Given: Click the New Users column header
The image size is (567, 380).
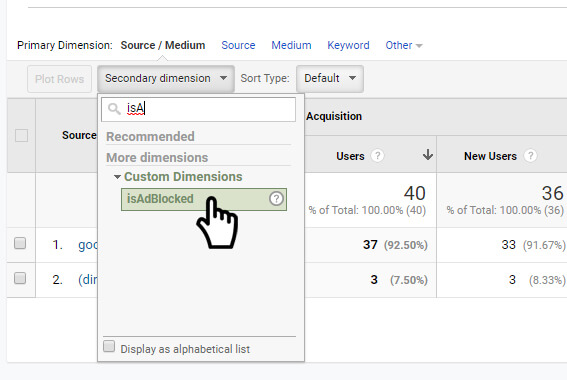Looking at the screenshot, I should [490, 156].
